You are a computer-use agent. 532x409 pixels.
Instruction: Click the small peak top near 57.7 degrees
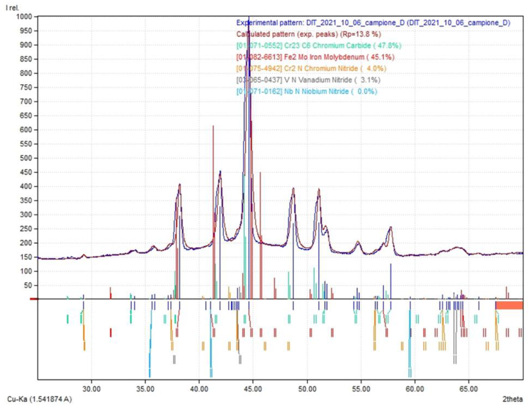coord(391,227)
